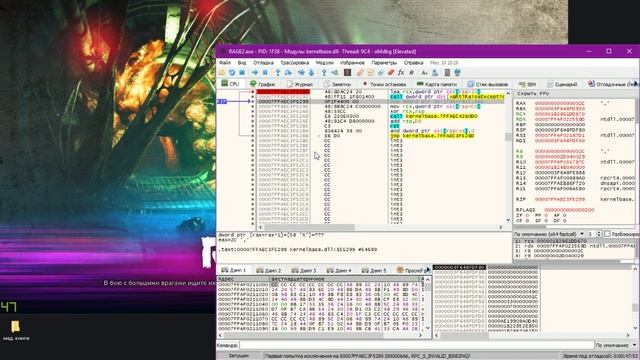Select the Дамп 5 tab

[374, 270]
